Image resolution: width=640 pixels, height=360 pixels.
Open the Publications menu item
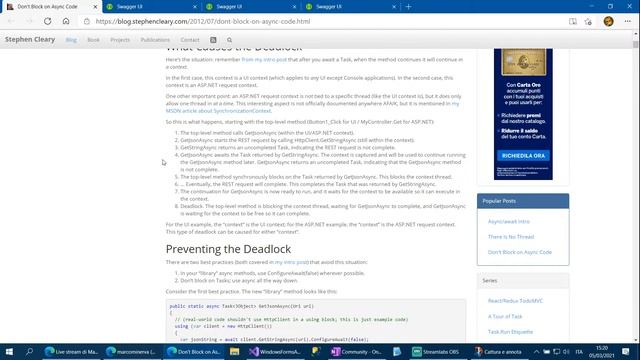(x=155, y=40)
